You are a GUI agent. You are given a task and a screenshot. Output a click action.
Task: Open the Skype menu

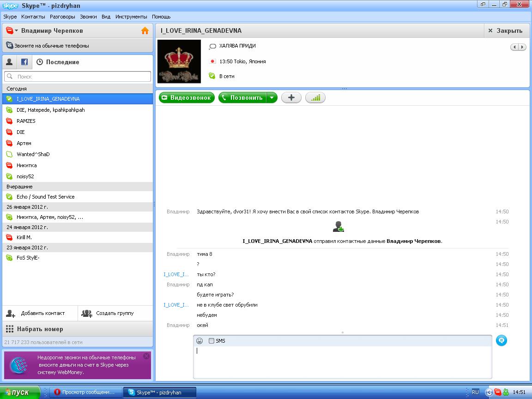point(10,17)
